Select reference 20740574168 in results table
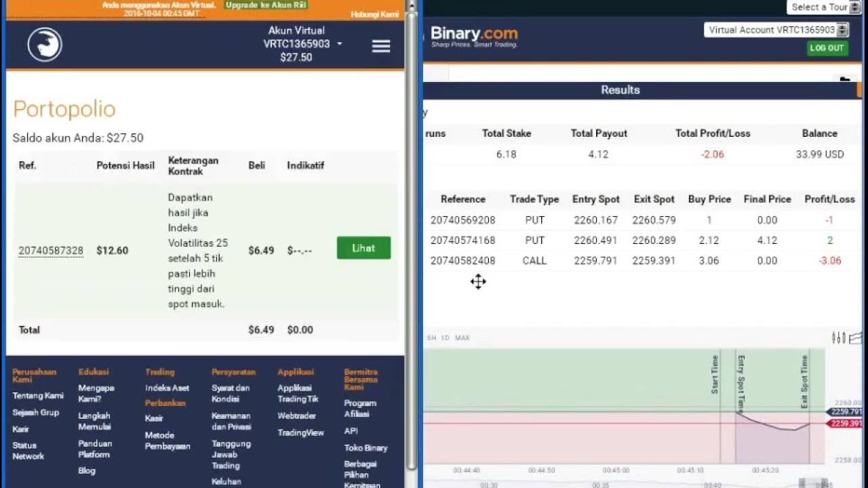This screenshot has height=488, width=868. tap(463, 241)
